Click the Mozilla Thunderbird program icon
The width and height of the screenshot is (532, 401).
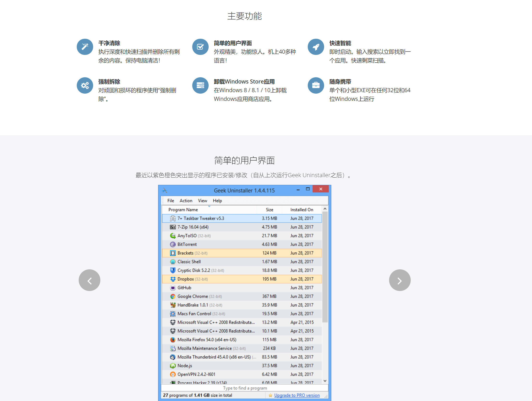point(173,357)
